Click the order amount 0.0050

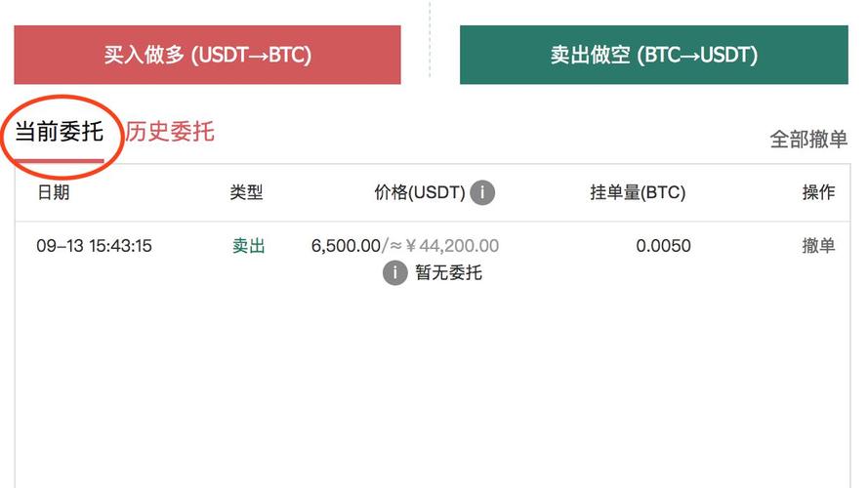[663, 246]
